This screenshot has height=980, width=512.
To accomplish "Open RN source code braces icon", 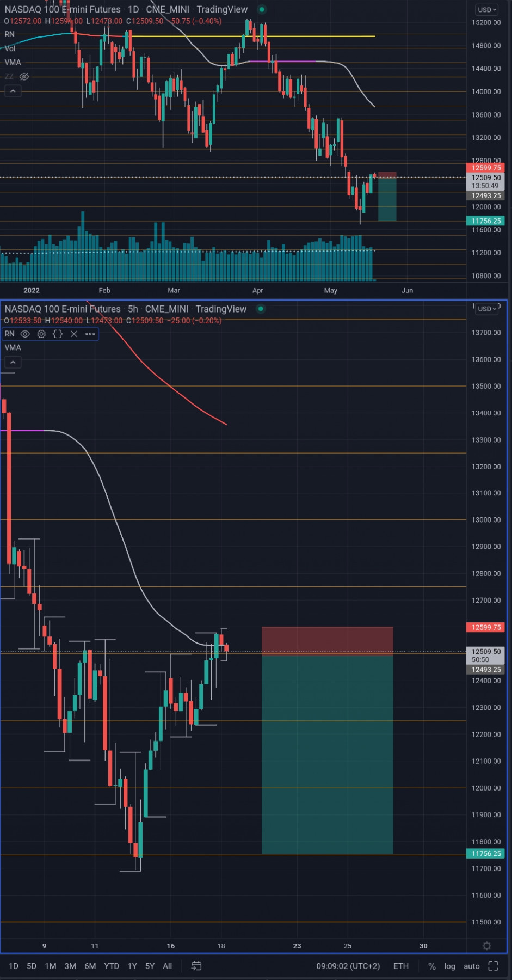I will tap(58, 334).
